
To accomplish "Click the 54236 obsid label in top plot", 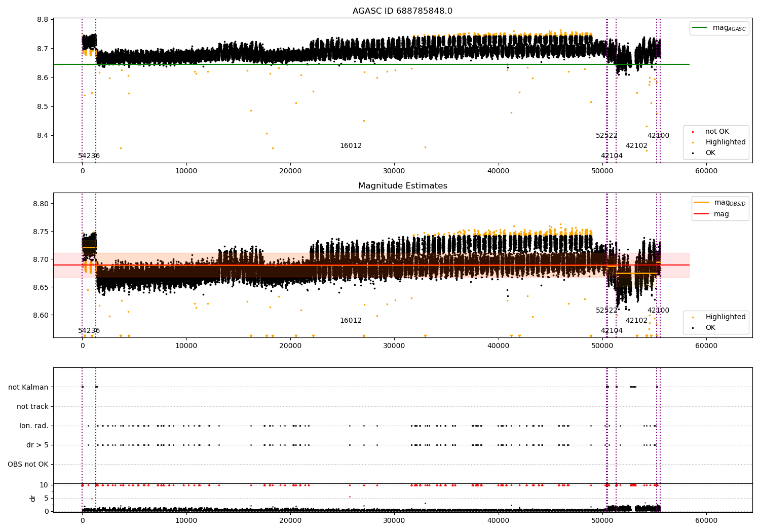I will [89, 156].
